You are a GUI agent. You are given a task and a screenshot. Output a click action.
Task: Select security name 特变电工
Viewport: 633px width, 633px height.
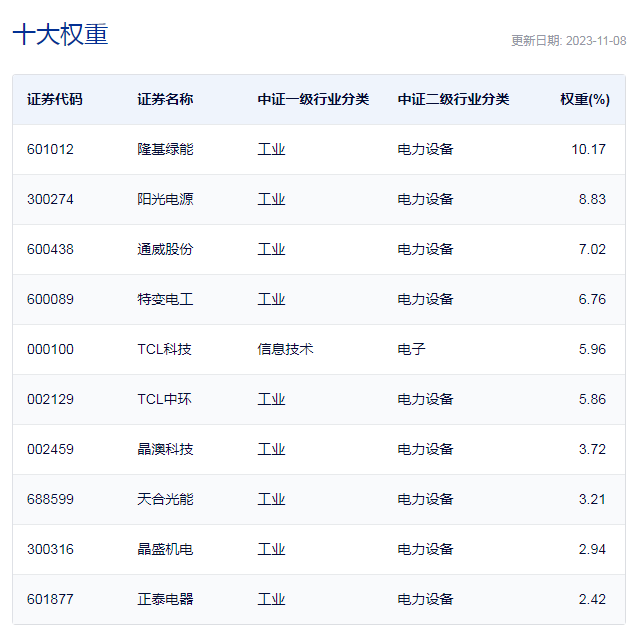click(165, 300)
